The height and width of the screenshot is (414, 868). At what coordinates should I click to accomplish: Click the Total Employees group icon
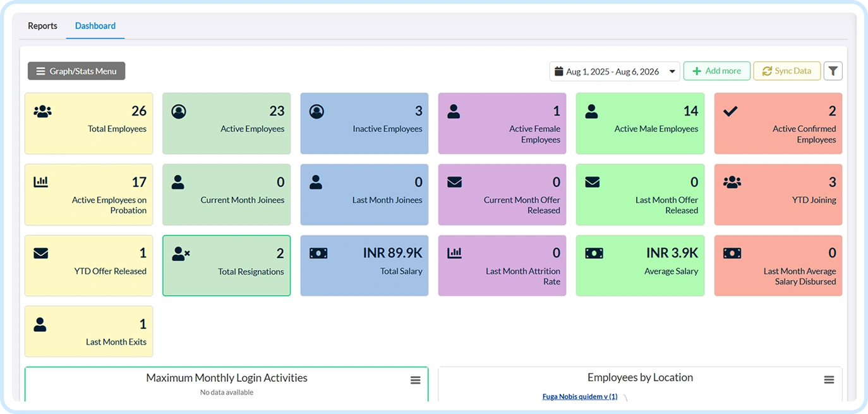coord(42,112)
